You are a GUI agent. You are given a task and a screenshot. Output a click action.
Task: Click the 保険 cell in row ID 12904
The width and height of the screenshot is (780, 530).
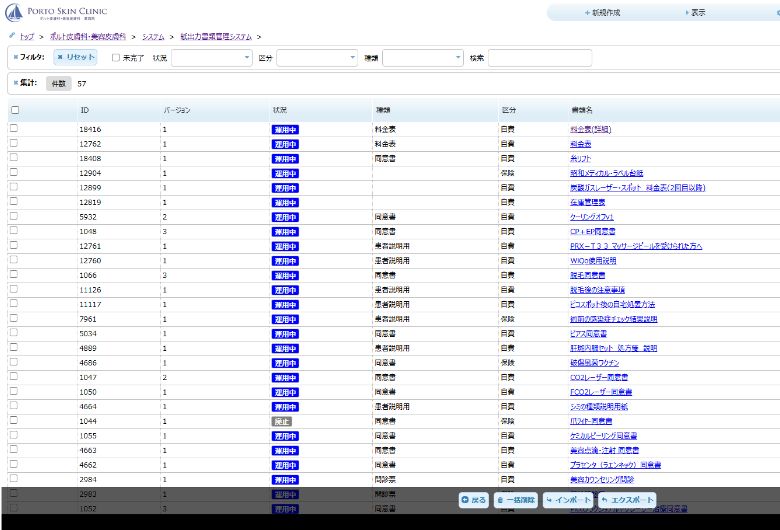(507, 173)
